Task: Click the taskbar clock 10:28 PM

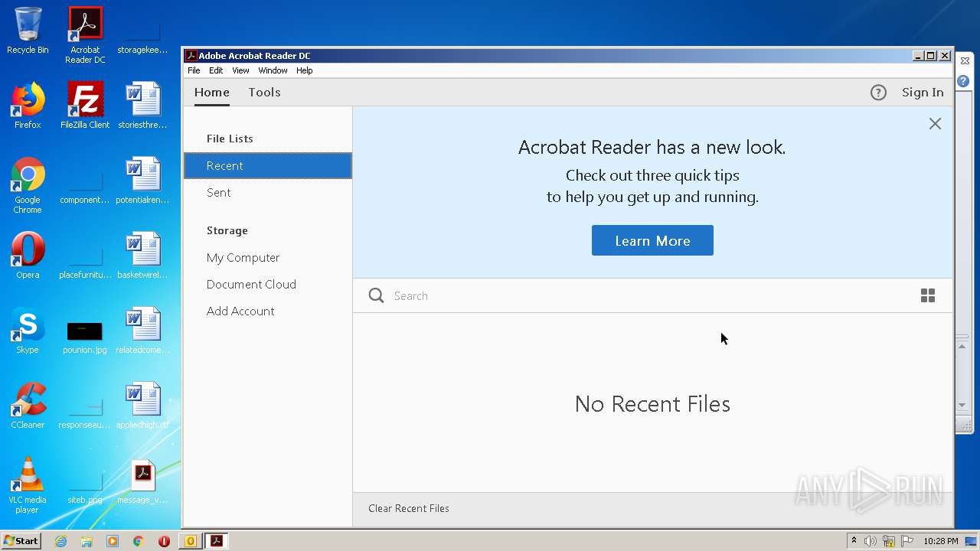Action: [941, 541]
